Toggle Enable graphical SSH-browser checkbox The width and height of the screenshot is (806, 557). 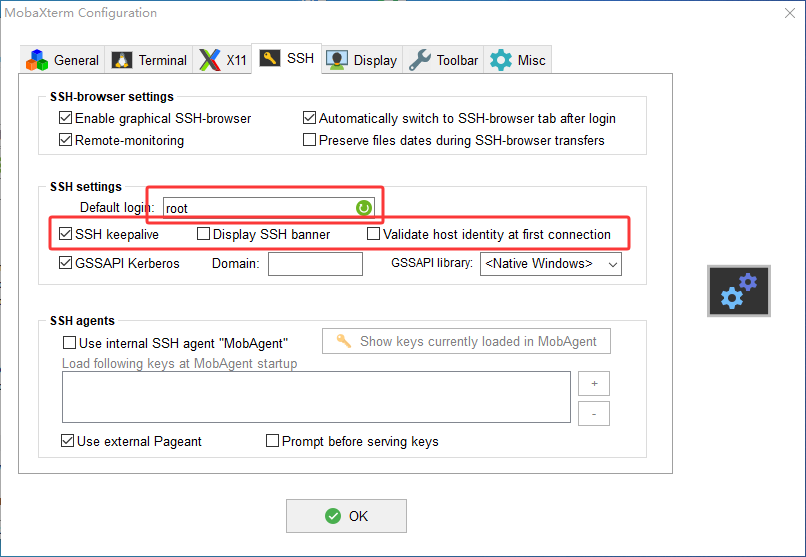[x=65, y=118]
